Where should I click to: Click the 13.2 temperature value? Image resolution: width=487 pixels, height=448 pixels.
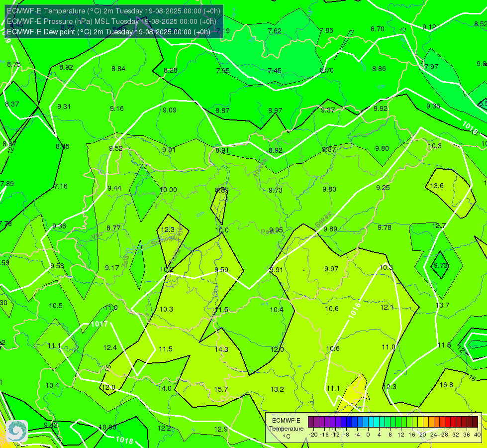[x=277, y=389]
